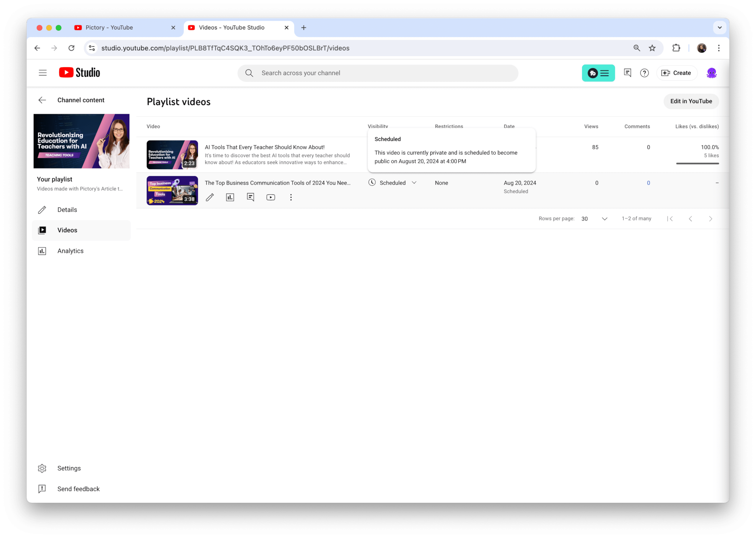
Task: Open three-dot options for Business Communication video
Action: coord(291,197)
